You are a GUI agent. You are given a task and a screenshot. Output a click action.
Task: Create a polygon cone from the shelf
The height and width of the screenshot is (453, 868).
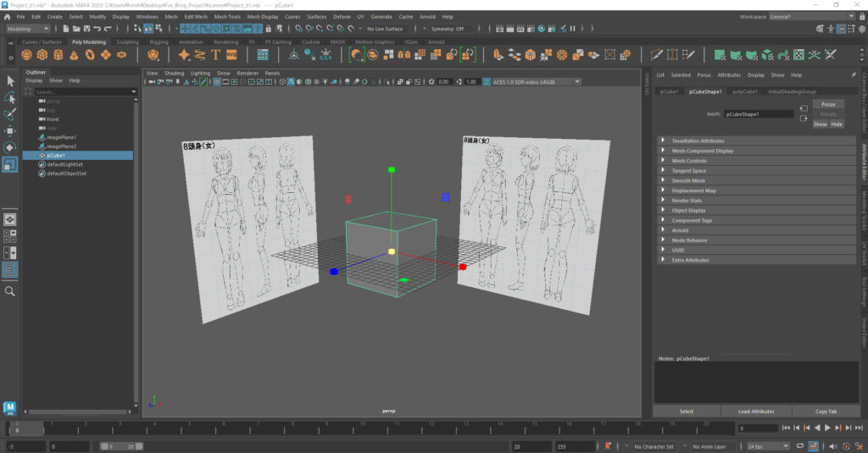coord(75,55)
